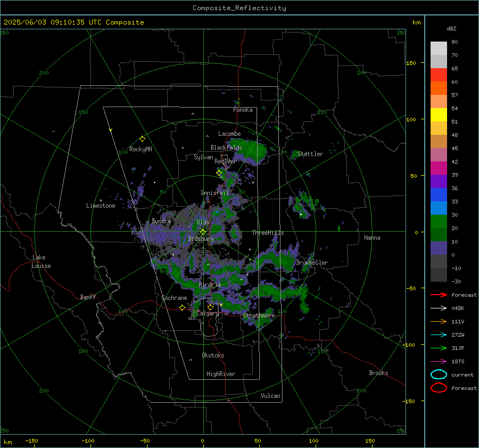
Task: Click the Lake Louise label
Action: (41, 262)
